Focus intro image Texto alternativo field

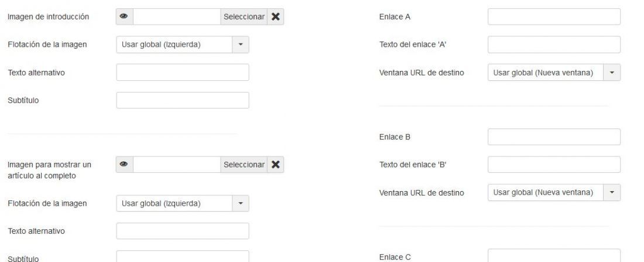pos(182,73)
